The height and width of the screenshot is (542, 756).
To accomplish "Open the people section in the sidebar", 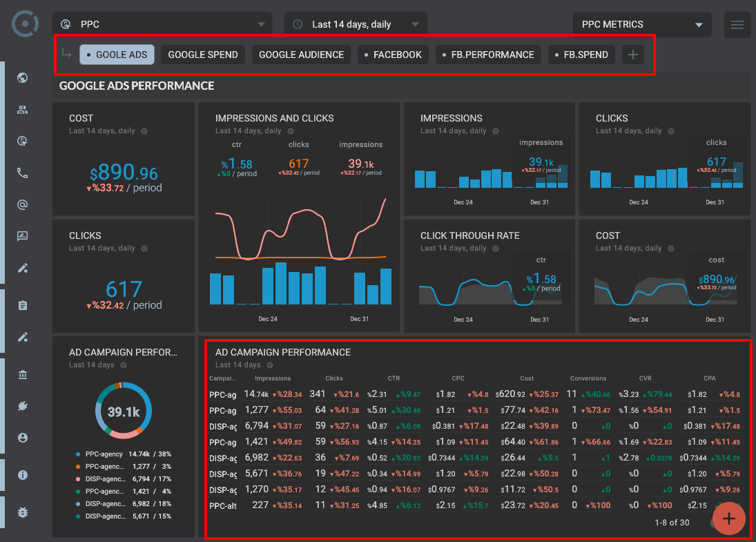I will point(23,110).
